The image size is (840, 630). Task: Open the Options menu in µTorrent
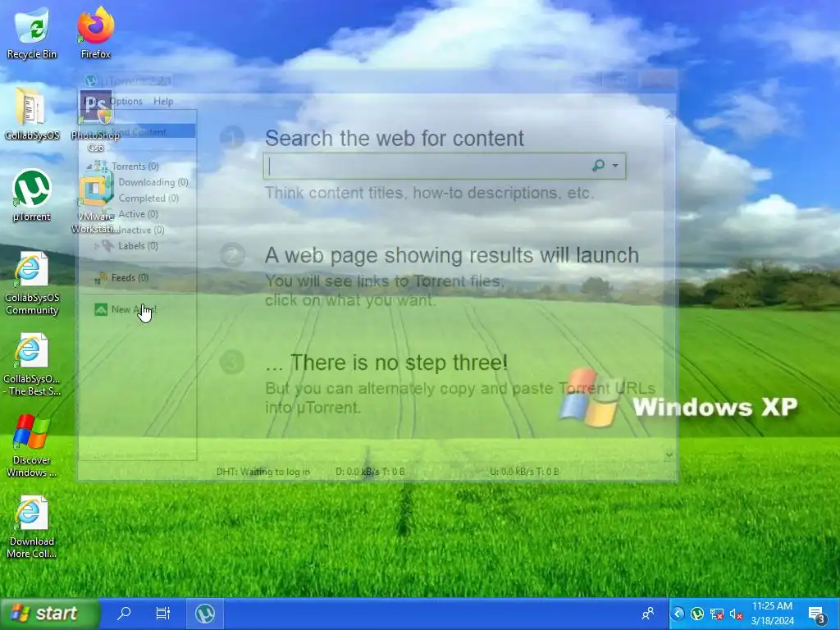pyautogui.click(x=126, y=101)
